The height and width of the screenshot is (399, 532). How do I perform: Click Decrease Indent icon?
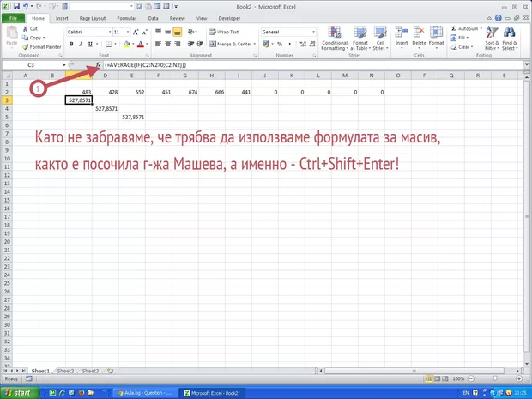click(191, 44)
